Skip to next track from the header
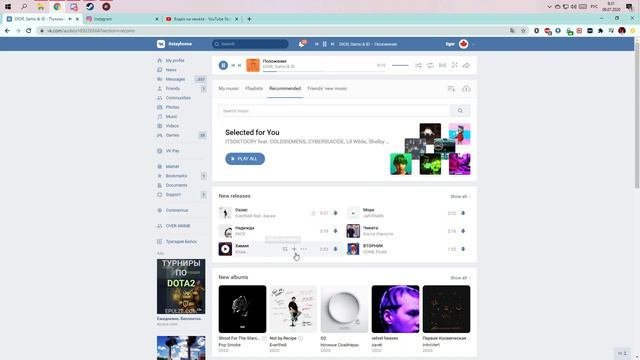Viewport: 640px width, 360px height. 332,44
